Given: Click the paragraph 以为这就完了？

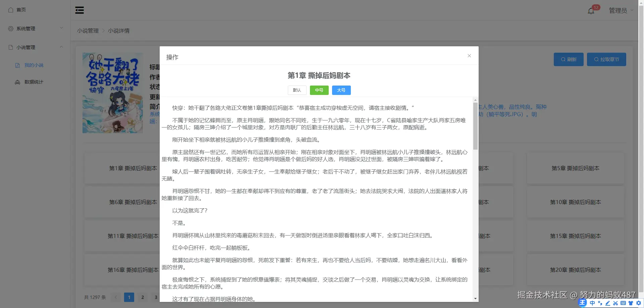Looking at the screenshot, I should 190,211.
